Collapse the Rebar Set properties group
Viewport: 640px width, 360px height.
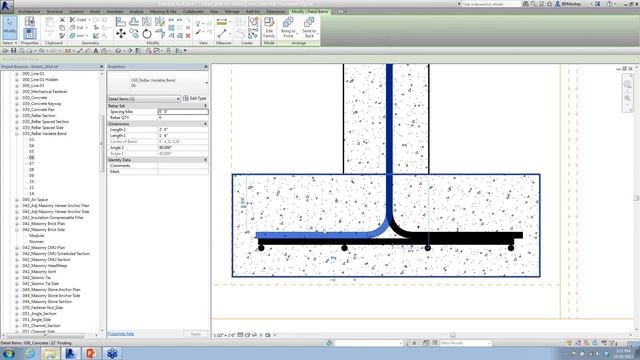tap(205, 106)
